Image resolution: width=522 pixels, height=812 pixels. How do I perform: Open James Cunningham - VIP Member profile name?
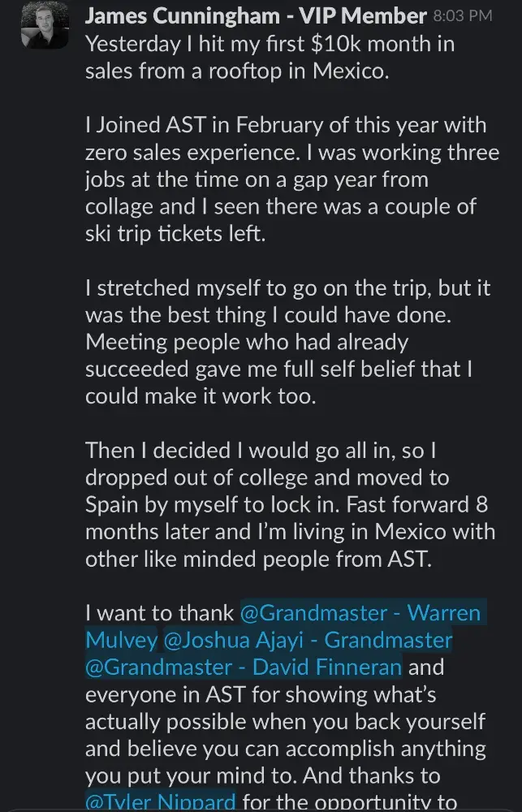click(256, 15)
